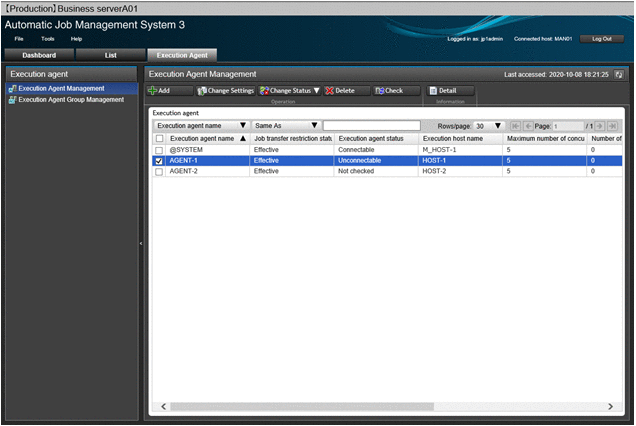
Task: Click the horizontal scrollbar right arrow
Action: [610, 407]
